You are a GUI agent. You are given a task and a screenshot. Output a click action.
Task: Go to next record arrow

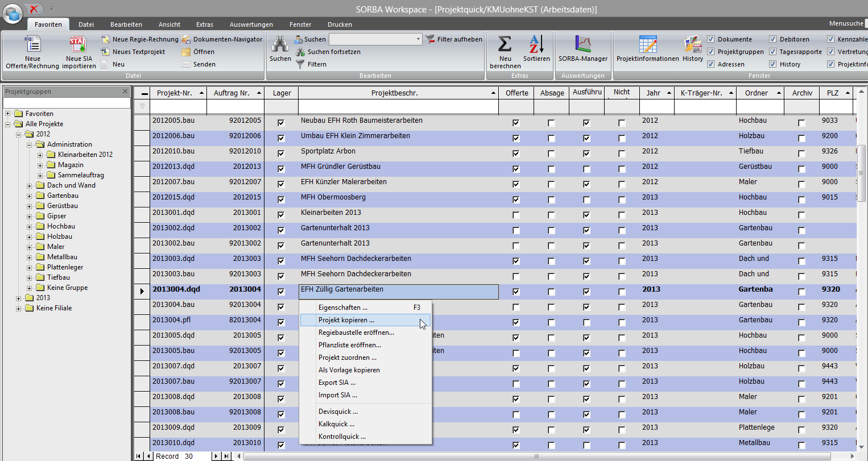click(x=216, y=456)
